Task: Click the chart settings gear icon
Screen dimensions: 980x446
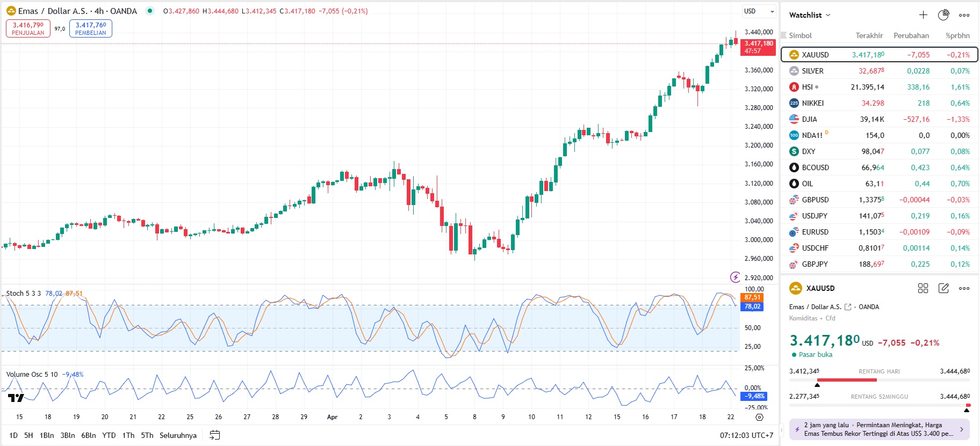Action: coord(759,417)
